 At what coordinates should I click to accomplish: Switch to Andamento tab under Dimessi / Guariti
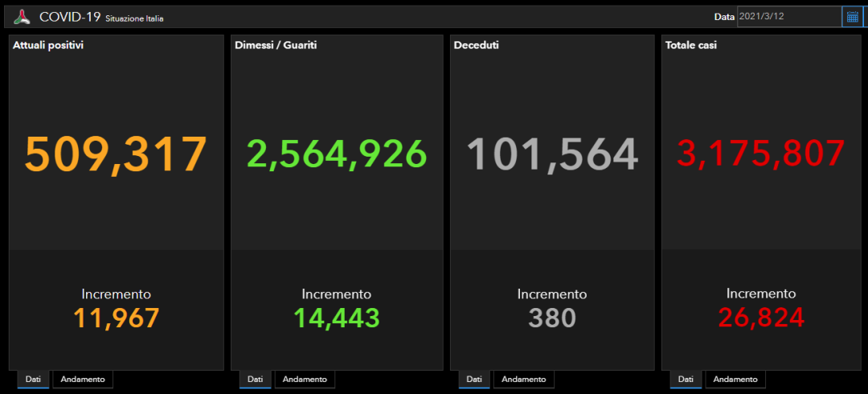[x=305, y=380]
